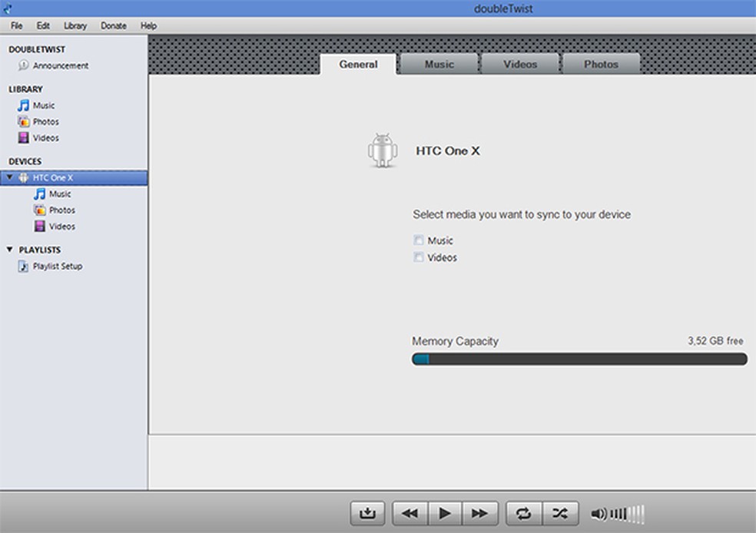Viewport: 756px width, 533px height.
Task: Open the Donate menu
Action: pos(113,25)
